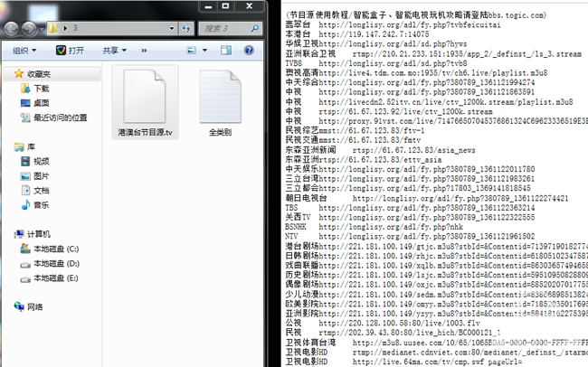
Task: Go forward with the Explorer forward arrow
Action: 29,29
